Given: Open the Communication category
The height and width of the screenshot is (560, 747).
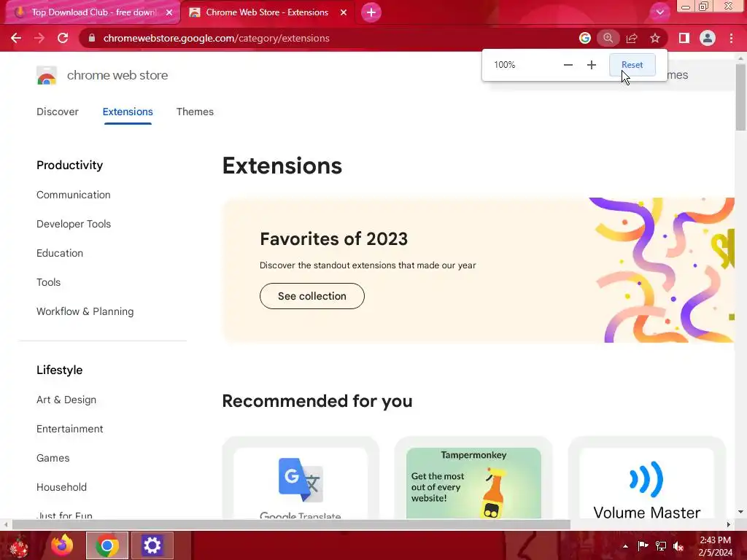Looking at the screenshot, I should point(74,195).
